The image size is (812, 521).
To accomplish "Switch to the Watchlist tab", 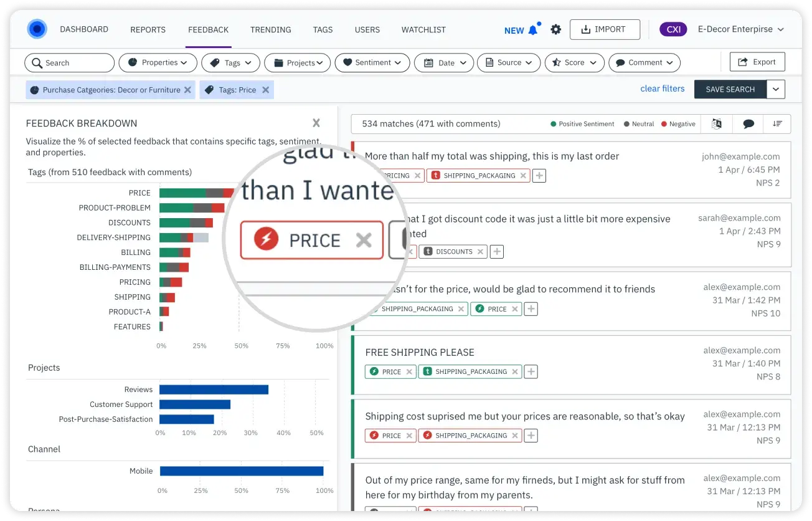I will [423, 30].
